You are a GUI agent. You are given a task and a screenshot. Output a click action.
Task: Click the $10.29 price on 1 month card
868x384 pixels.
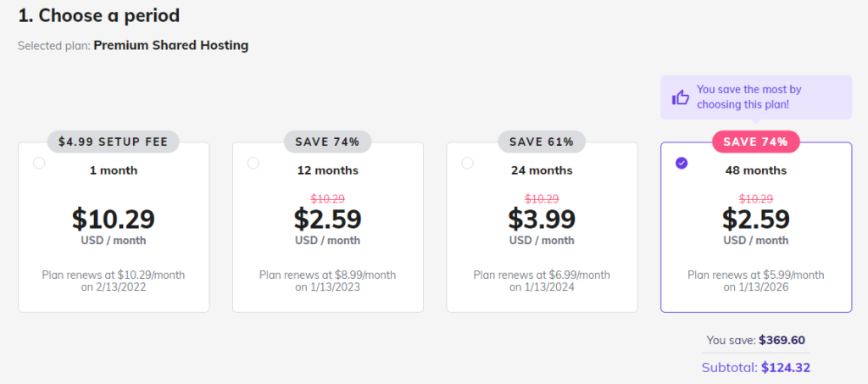pyautogui.click(x=114, y=219)
